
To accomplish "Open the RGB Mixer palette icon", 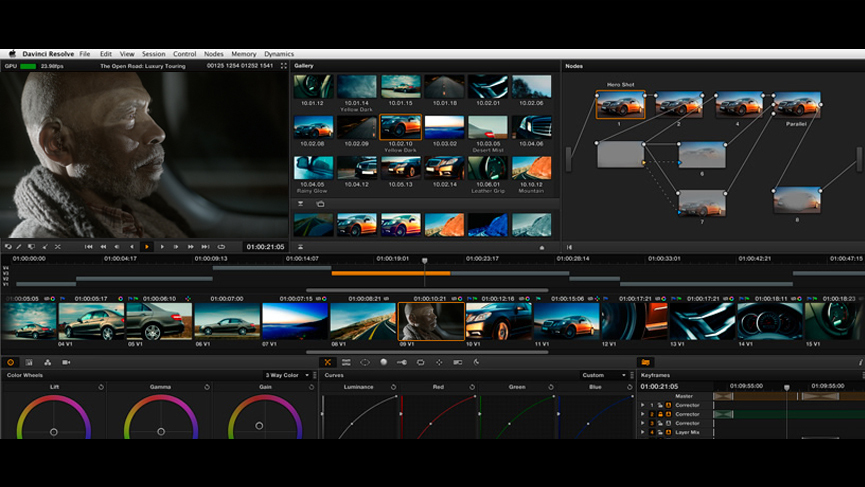I will point(47,362).
